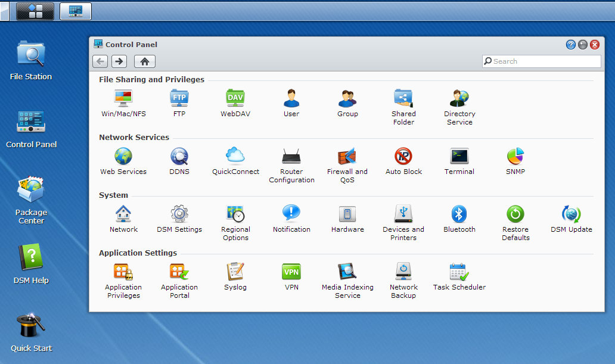Open Firewall and QoS settings
Screen dimensions: 615x364
(x=347, y=165)
